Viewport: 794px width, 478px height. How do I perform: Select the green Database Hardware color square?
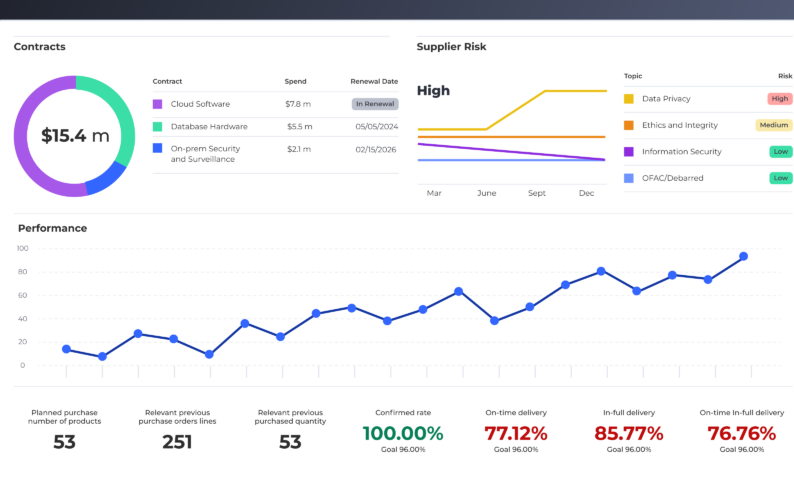pyautogui.click(x=158, y=127)
